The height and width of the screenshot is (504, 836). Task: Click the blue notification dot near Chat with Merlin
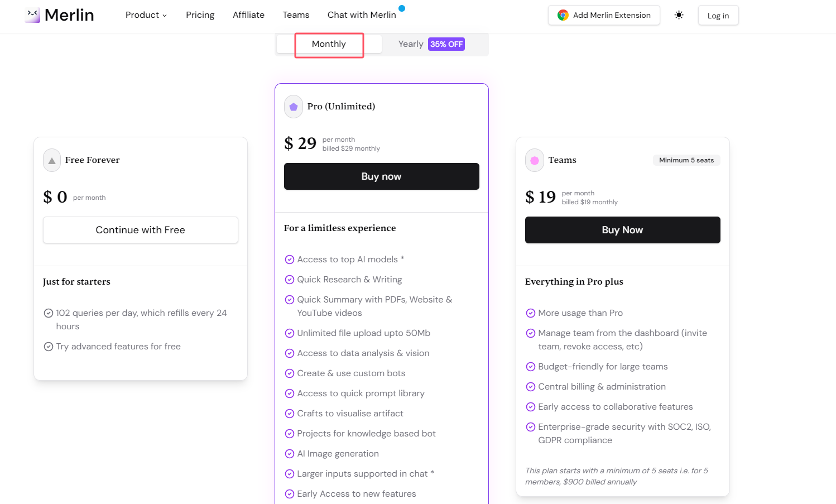402,8
